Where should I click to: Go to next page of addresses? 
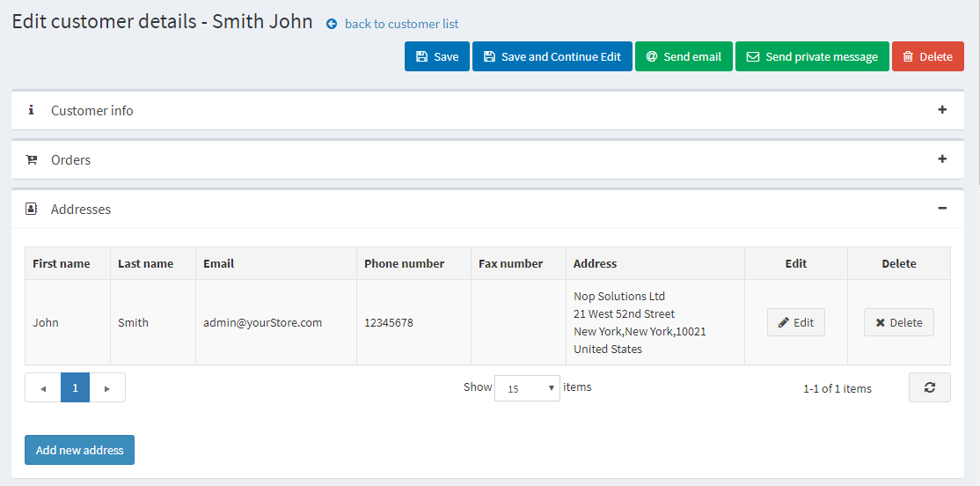107,387
